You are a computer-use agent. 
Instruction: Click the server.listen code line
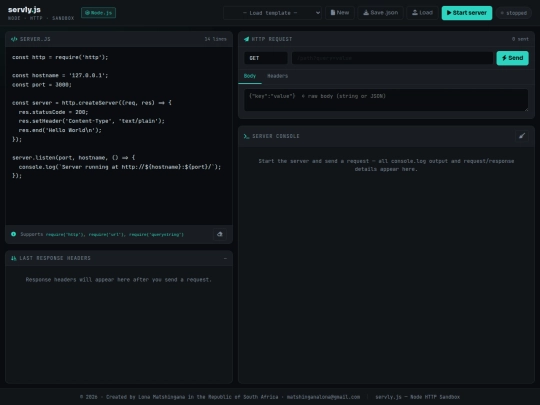click(74, 158)
